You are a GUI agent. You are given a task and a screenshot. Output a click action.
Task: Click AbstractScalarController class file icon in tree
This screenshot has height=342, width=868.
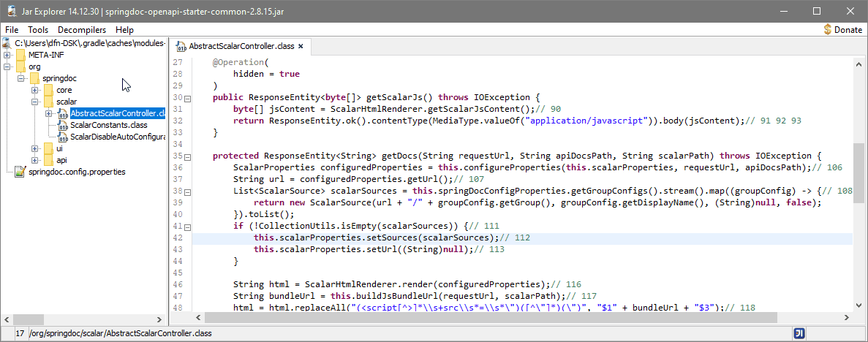pyautogui.click(x=63, y=113)
